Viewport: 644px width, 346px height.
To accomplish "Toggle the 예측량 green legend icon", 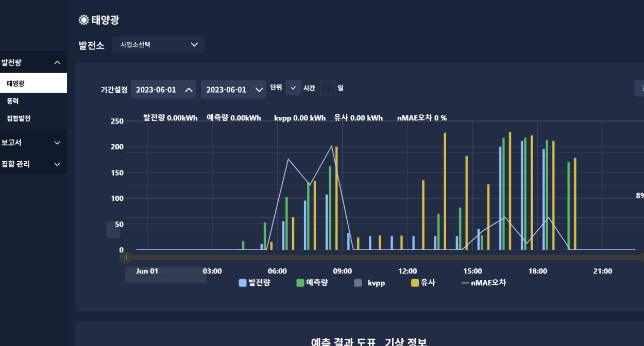I will [300, 283].
